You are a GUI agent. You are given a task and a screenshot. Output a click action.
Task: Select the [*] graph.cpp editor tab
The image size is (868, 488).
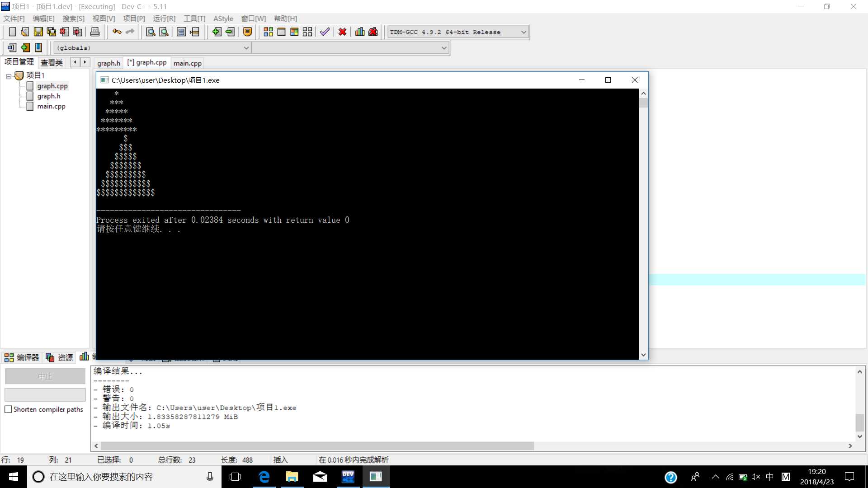[146, 62]
